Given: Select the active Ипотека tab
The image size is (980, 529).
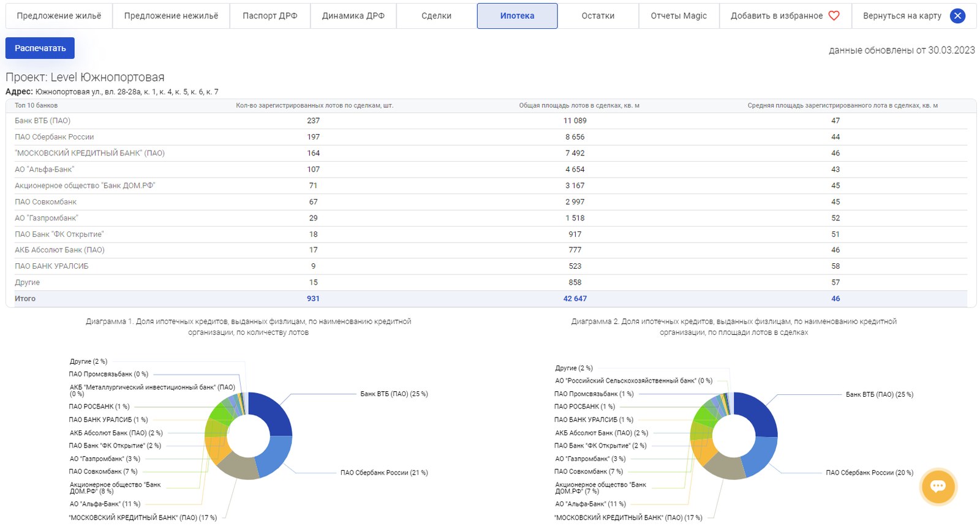Looking at the screenshot, I should [x=517, y=16].
